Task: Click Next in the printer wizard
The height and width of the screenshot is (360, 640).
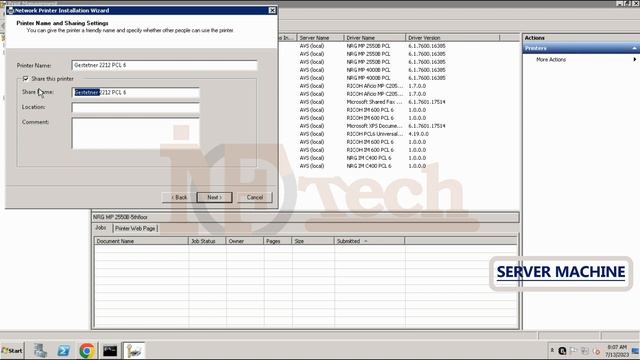Action: (x=214, y=197)
